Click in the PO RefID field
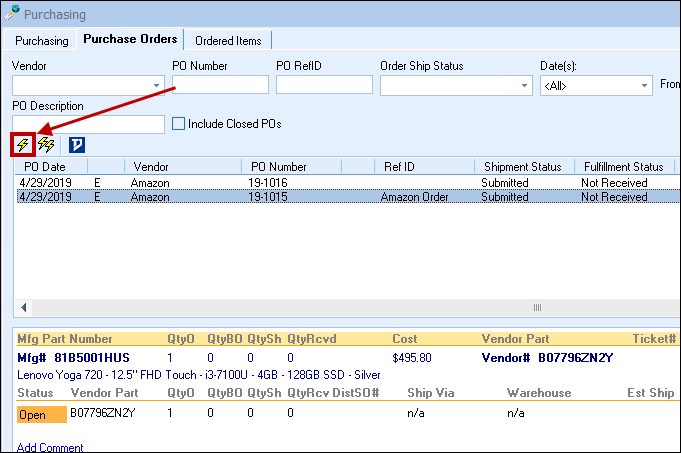Screen dimensions: 681x453 324,85
